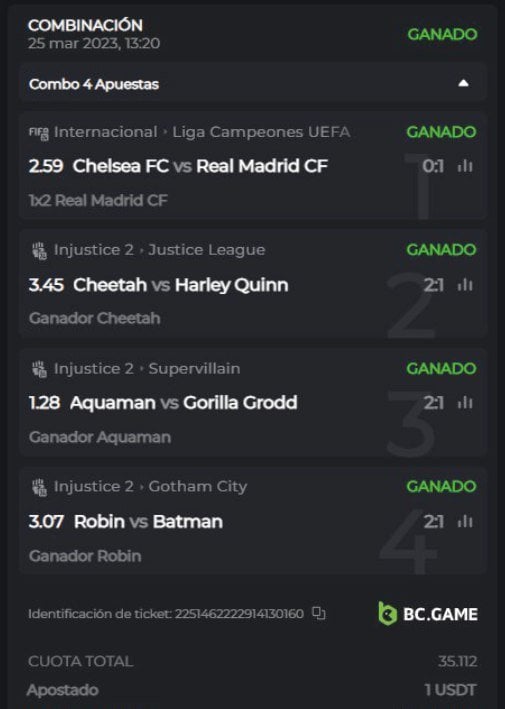Open stats icon for Aquaman vs Gorilla Grodd
Image resolution: width=505 pixels, height=709 pixels.
pyautogui.click(x=465, y=402)
